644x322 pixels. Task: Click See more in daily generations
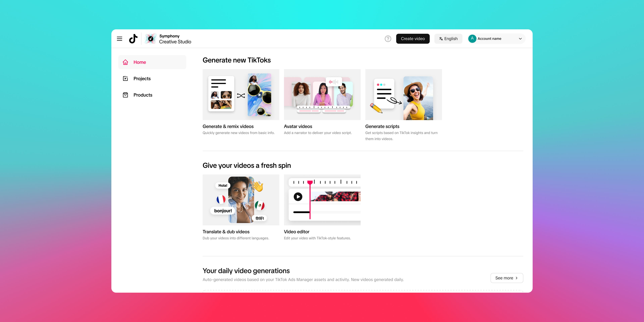(506, 278)
